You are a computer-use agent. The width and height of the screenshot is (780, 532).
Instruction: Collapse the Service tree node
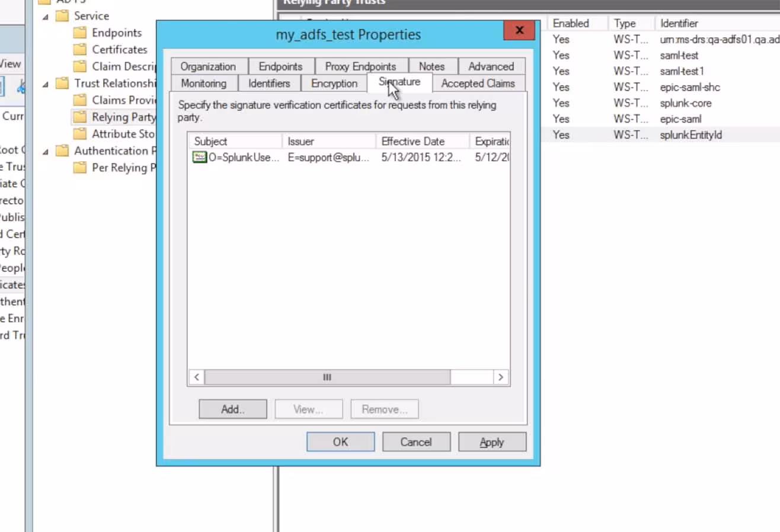(x=44, y=15)
